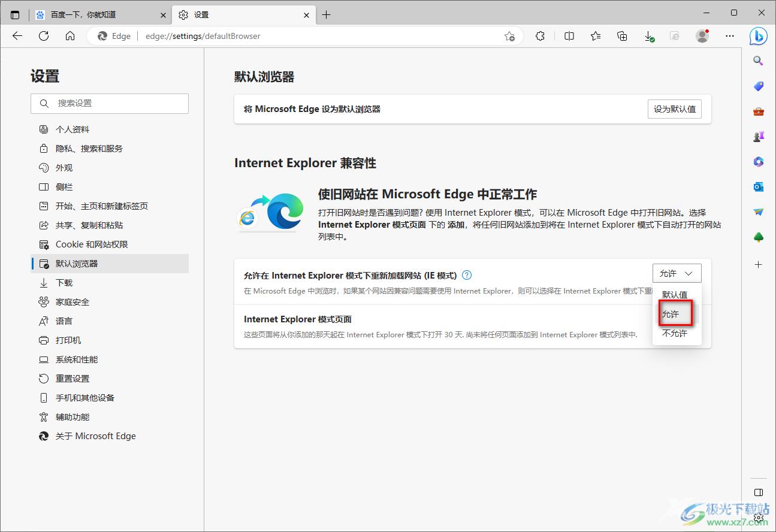776x532 pixels.
Task: Refresh the current page
Action: tap(44, 36)
